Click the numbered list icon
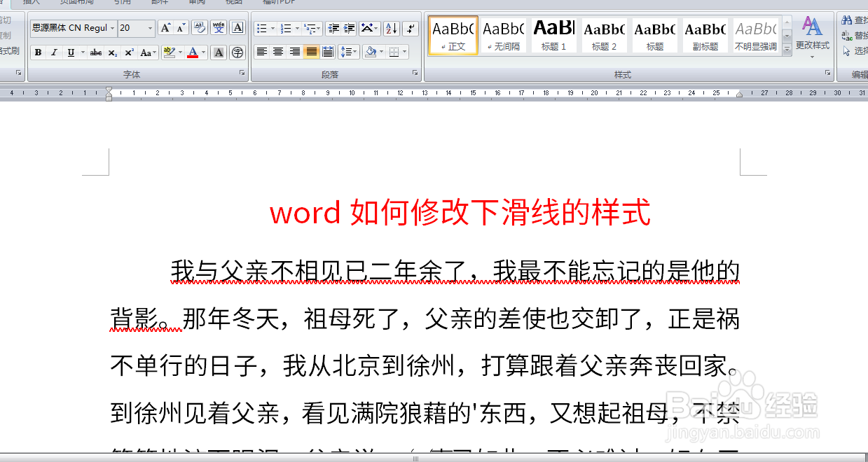Screen dimensions: 868x462 click(285, 29)
